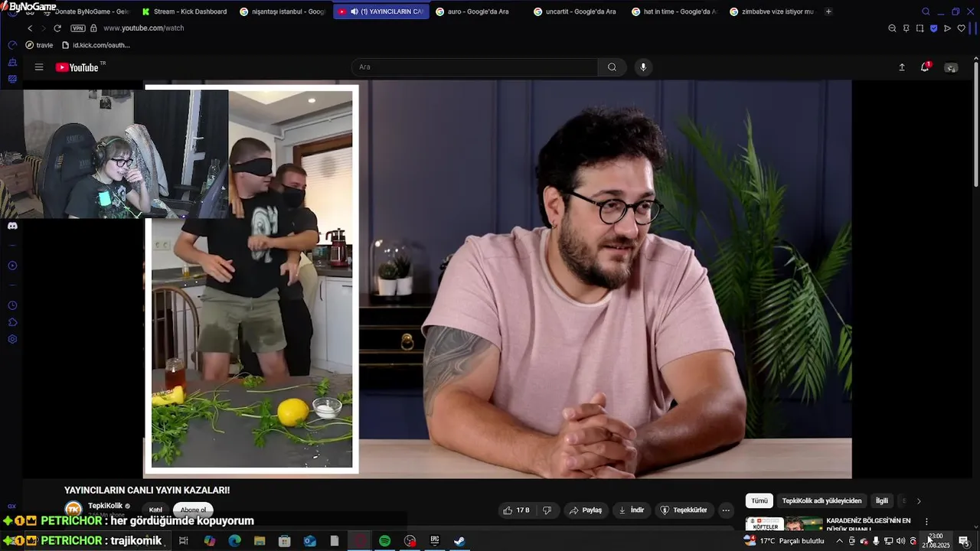
Task: Open options menu for KARADENİZ BÖLGESİ'NİN video
Action: (x=926, y=522)
